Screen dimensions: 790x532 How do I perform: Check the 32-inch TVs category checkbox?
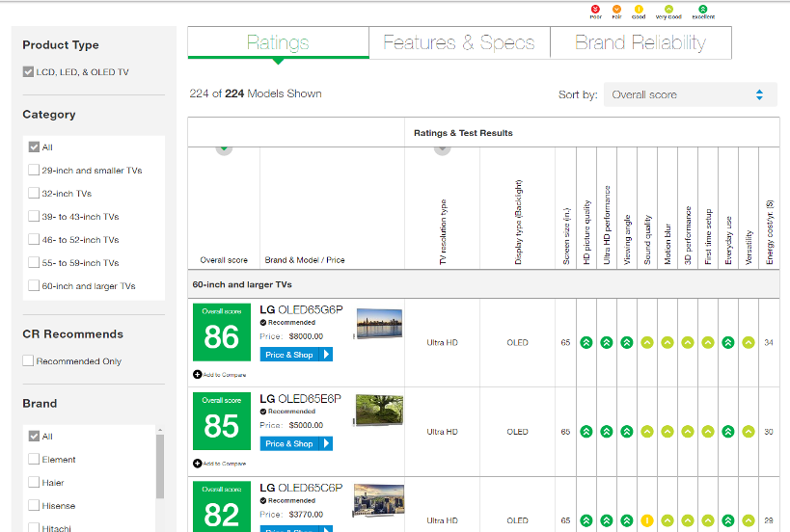click(x=35, y=194)
